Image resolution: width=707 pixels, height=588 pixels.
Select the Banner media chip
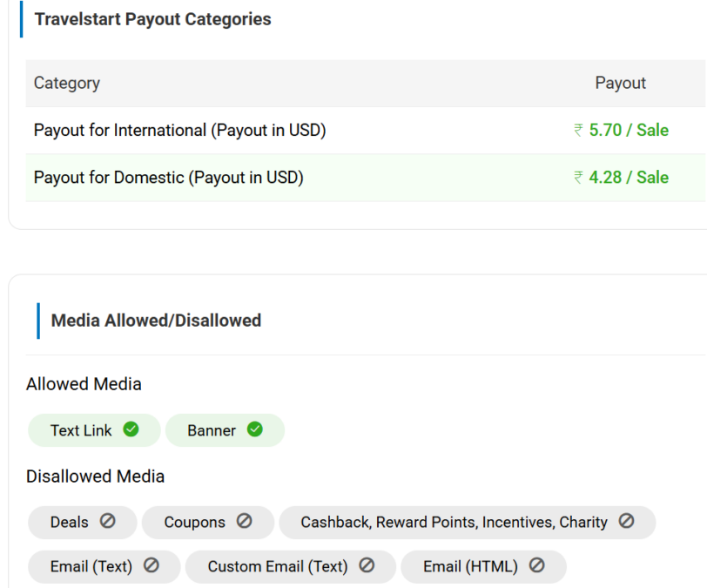(x=212, y=430)
